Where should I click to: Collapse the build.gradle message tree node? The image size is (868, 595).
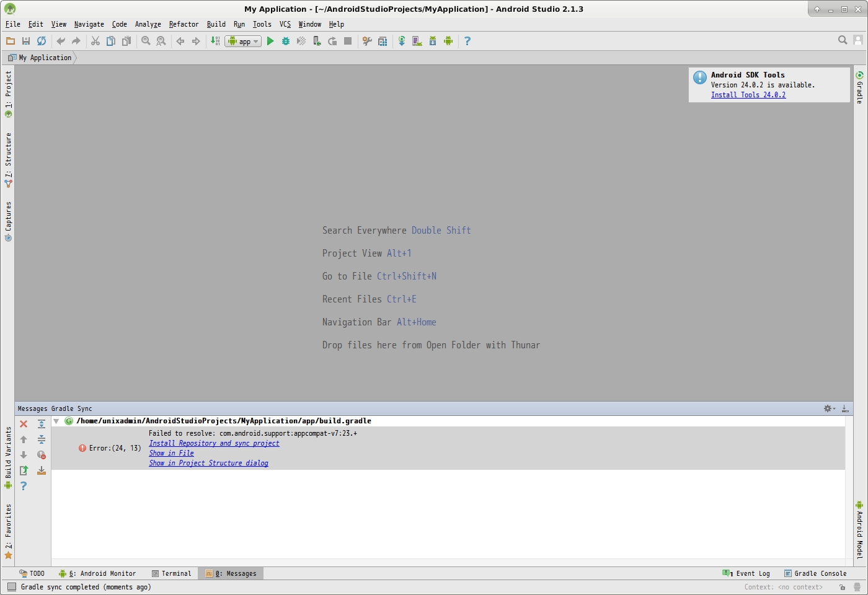coord(56,421)
